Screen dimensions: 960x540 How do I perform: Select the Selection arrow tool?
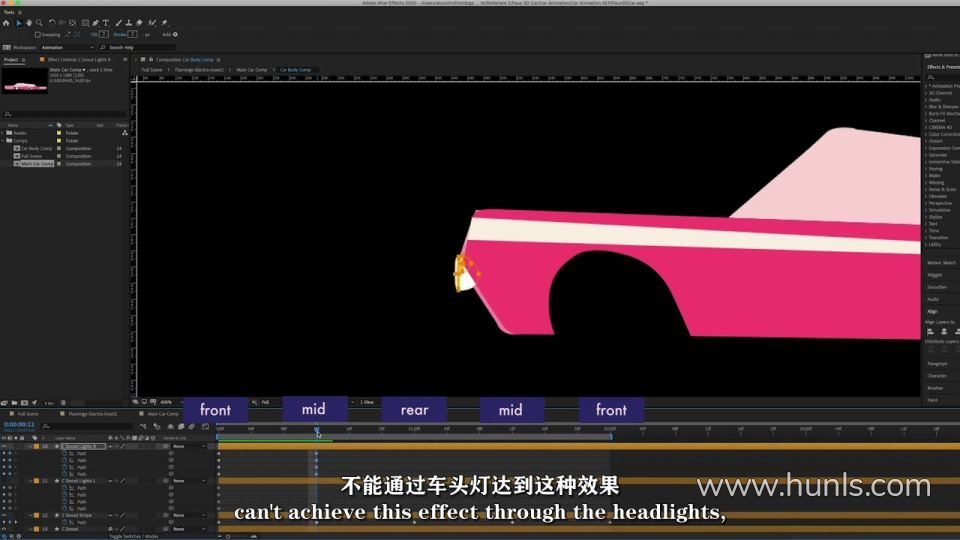18,23
